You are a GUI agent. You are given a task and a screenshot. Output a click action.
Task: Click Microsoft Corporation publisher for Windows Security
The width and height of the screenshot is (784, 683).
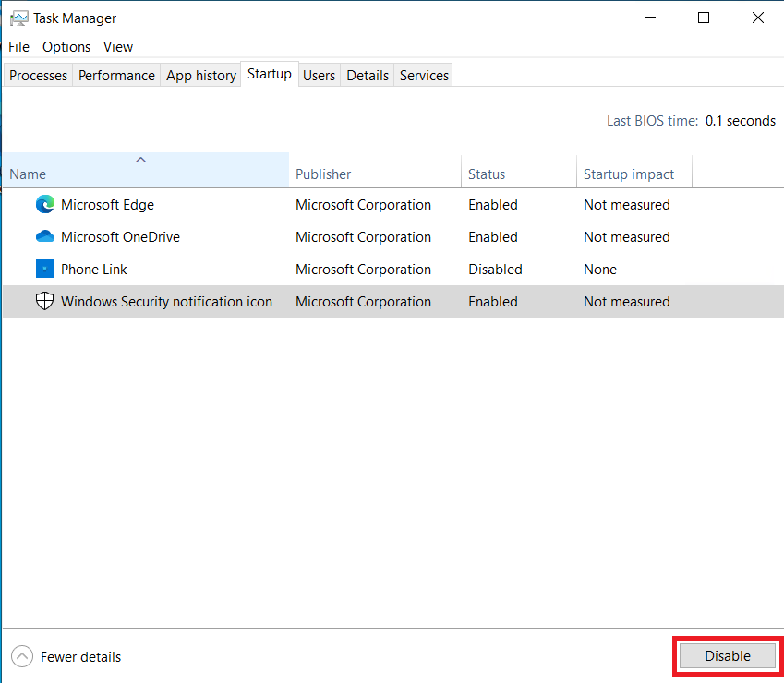(363, 302)
